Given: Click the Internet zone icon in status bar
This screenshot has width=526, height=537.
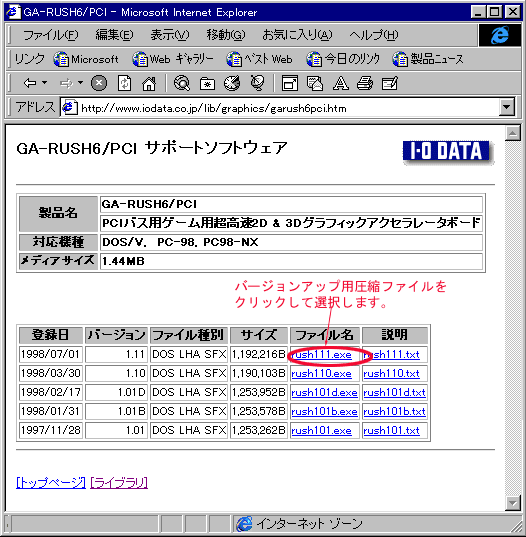Looking at the screenshot, I should pos(244,524).
